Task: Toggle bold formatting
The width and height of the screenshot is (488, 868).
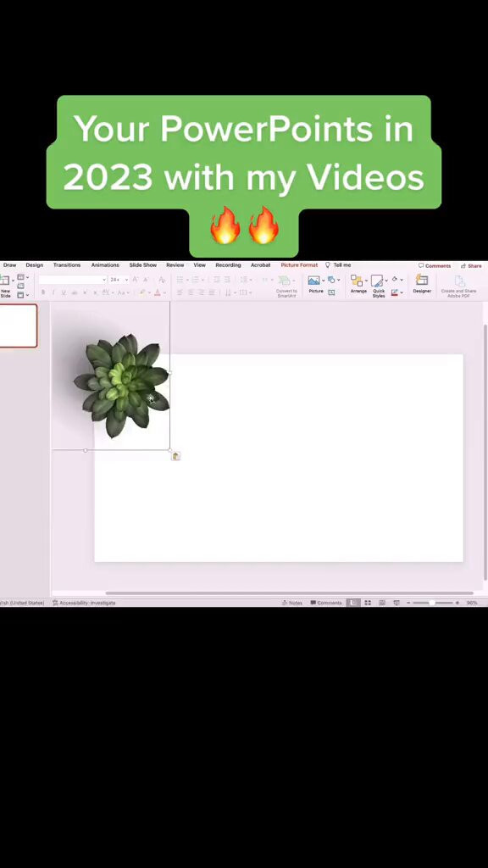Action: pyautogui.click(x=43, y=292)
